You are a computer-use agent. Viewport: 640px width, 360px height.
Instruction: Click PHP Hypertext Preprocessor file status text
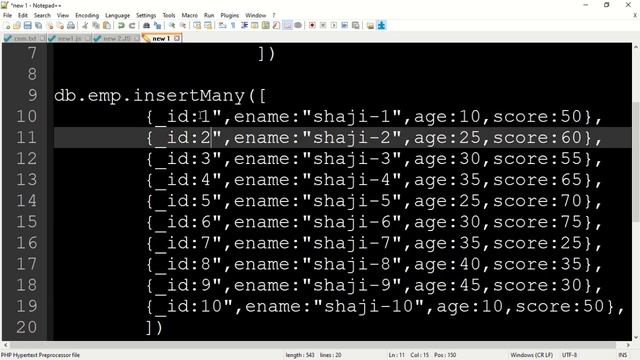pyautogui.click(x=40, y=355)
